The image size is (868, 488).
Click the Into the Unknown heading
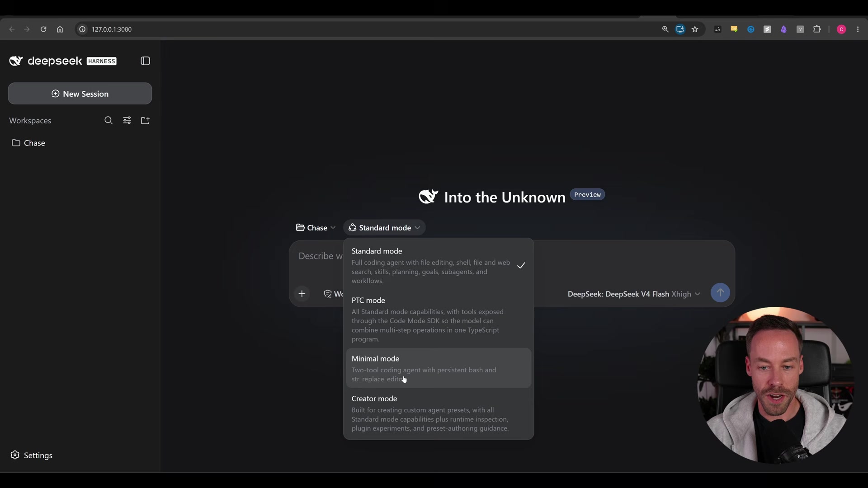point(505,197)
